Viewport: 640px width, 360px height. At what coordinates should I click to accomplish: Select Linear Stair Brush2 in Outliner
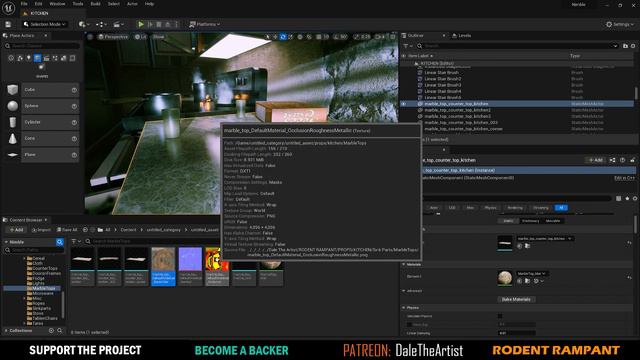click(443, 79)
